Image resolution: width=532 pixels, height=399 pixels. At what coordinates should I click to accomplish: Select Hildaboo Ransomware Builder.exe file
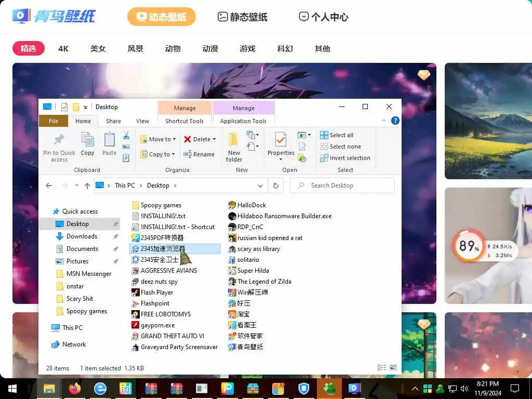click(280, 216)
